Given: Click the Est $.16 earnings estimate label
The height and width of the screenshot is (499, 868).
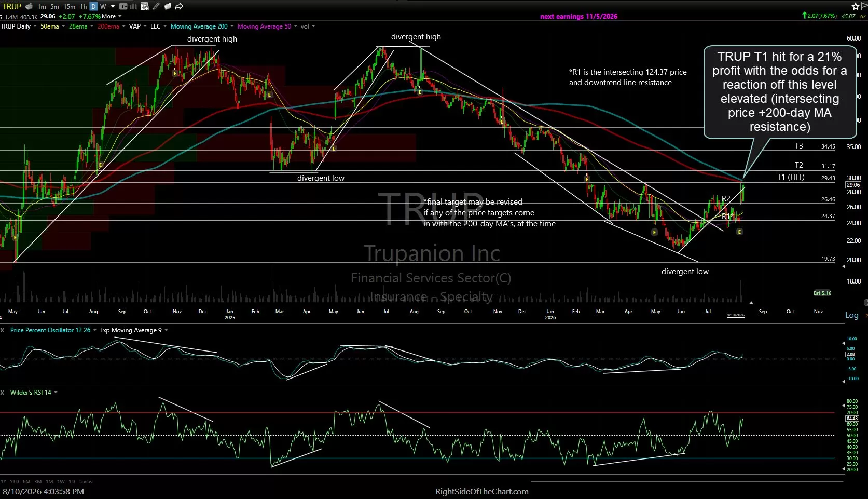Looking at the screenshot, I should click(822, 293).
